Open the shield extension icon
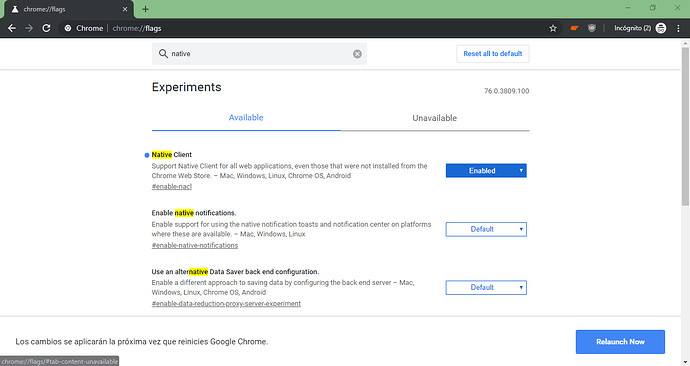This screenshot has height=366, width=690. tap(592, 28)
